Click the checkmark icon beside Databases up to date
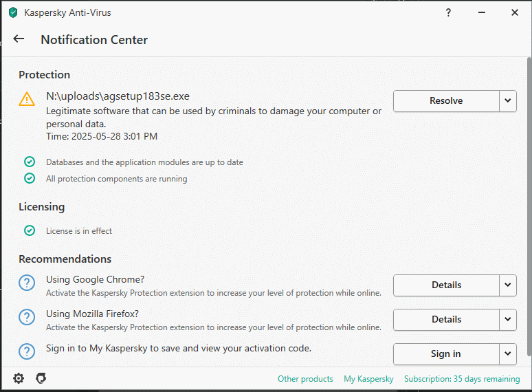This screenshot has height=392, width=532. pyautogui.click(x=30, y=162)
